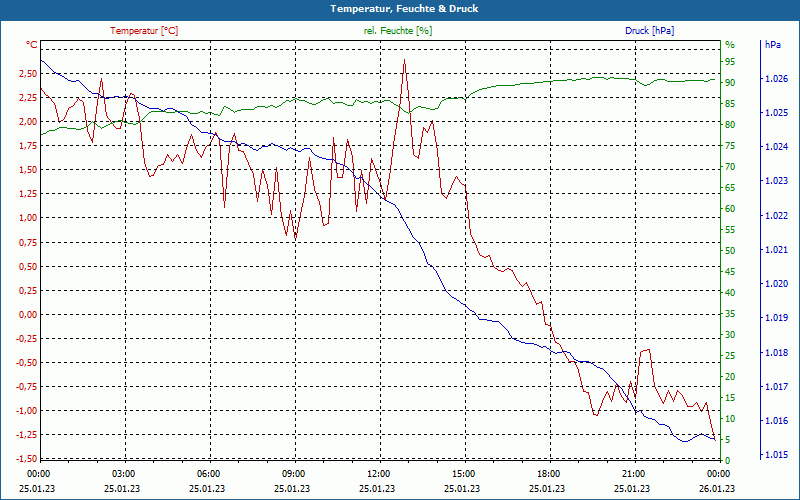Click the 26.01.23 date label

click(x=718, y=488)
